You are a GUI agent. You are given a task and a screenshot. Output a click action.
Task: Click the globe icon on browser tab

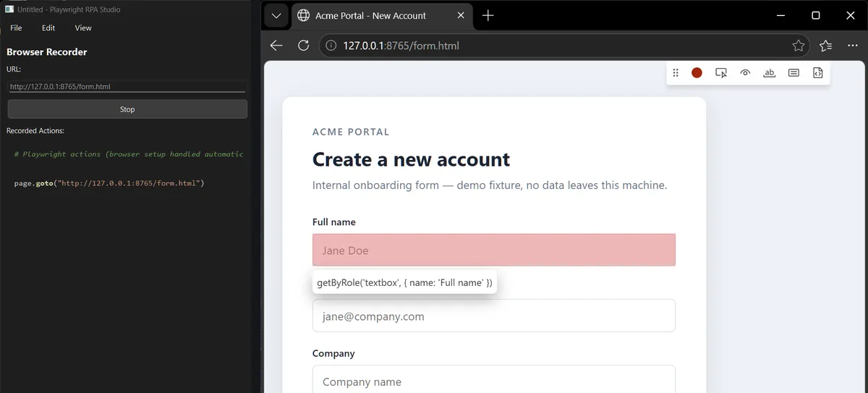[304, 16]
